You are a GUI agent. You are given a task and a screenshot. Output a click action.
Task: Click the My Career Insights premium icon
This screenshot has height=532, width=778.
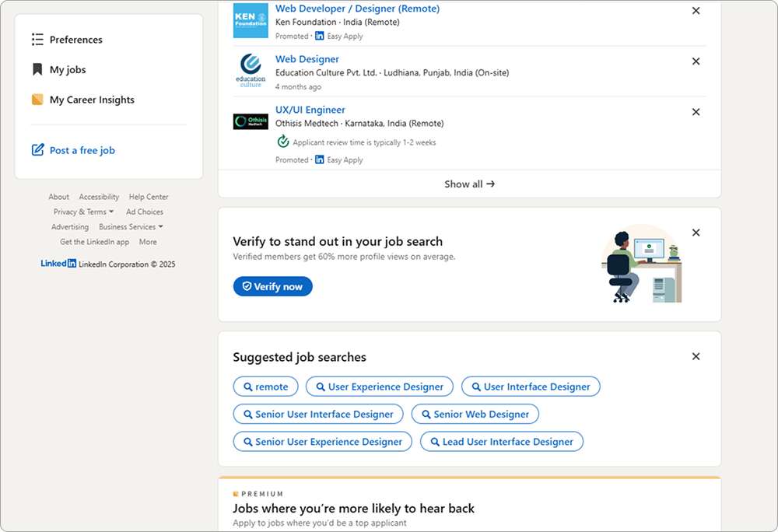pyautogui.click(x=37, y=100)
